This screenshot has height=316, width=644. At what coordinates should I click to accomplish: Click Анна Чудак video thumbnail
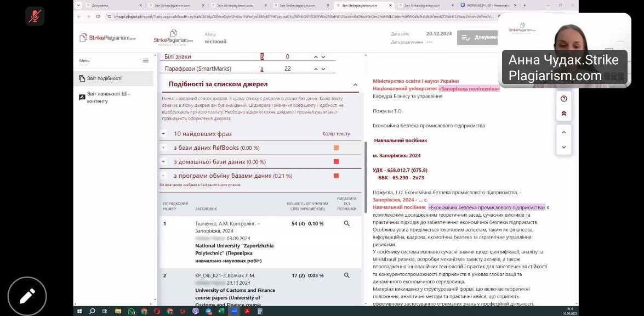pos(565,50)
